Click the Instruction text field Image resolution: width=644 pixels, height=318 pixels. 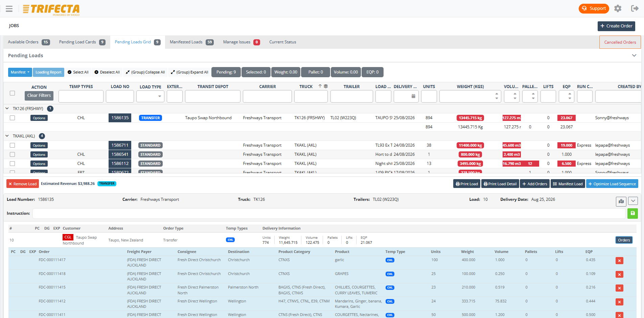(329, 213)
